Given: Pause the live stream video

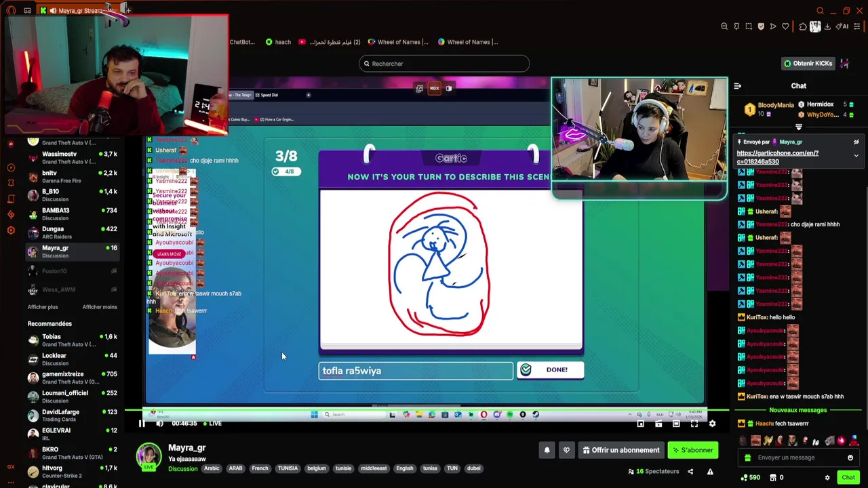Looking at the screenshot, I should [x=142, y=424].
